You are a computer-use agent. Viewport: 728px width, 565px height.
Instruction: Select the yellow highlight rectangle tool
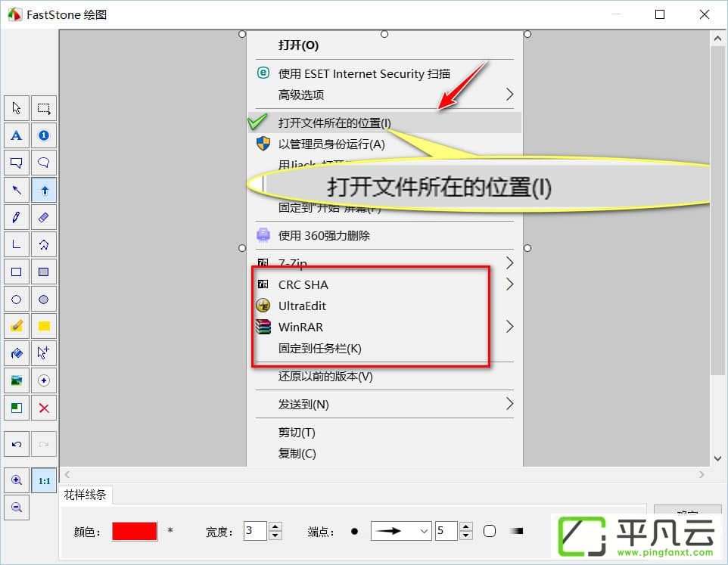(x=44, y=326)
